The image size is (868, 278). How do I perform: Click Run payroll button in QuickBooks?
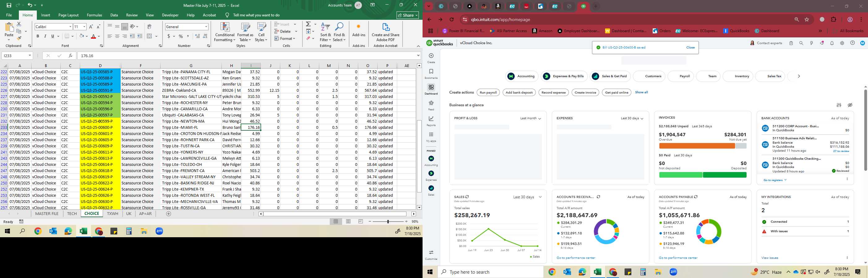point(488,93)
